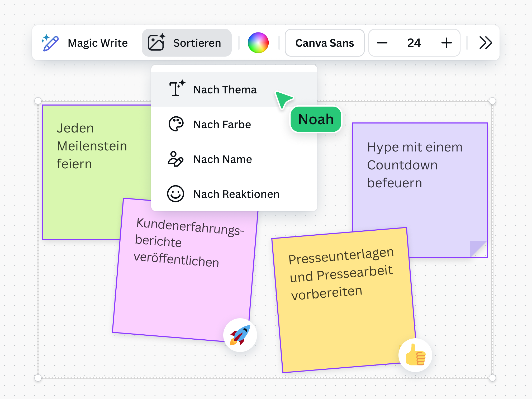Viewport: 532px width, 399px height.
Task: Click the rocket reaction on the pink note
Action: click(x=240, y=335)
